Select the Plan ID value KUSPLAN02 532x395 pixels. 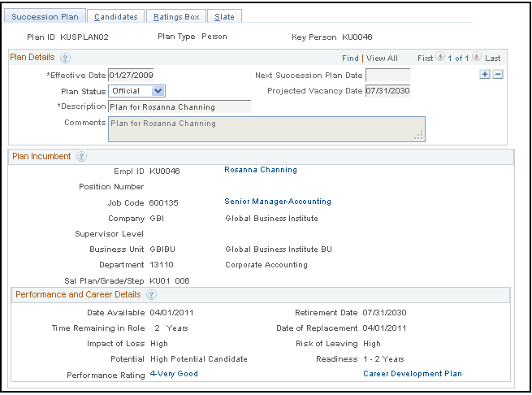pyautogui.click(x=84, y=37)
